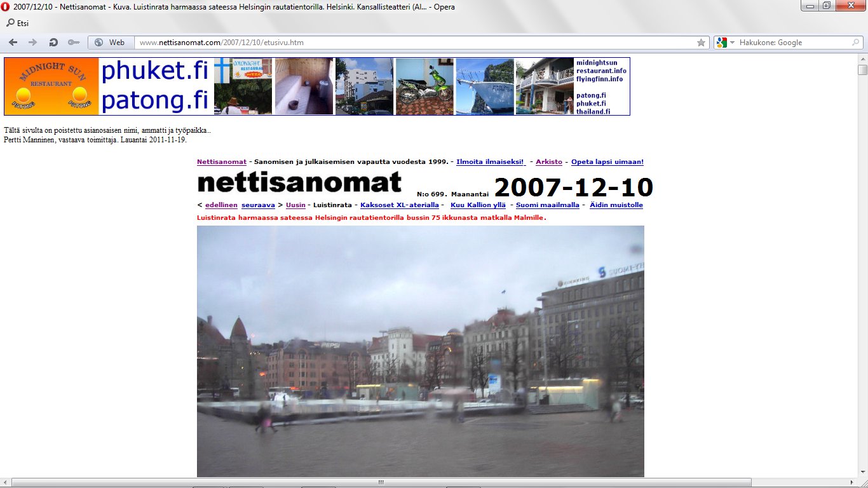Click the magnifier icon in search field
Screen dimensions: 868x488
855,43
